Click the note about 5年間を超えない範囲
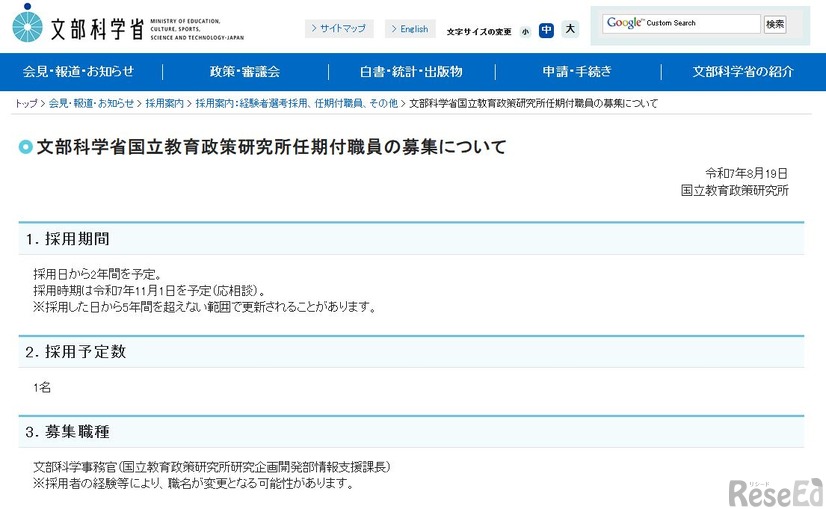This screenshot has width=826, height=509. pyautogui.click(x=204, y=307)
